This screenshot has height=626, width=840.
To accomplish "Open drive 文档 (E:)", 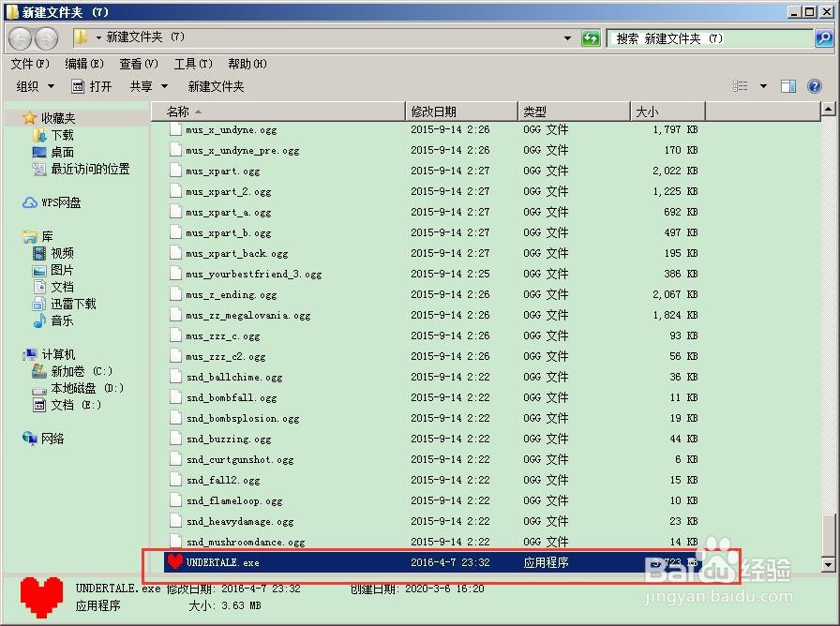I will tap(76, 405).
